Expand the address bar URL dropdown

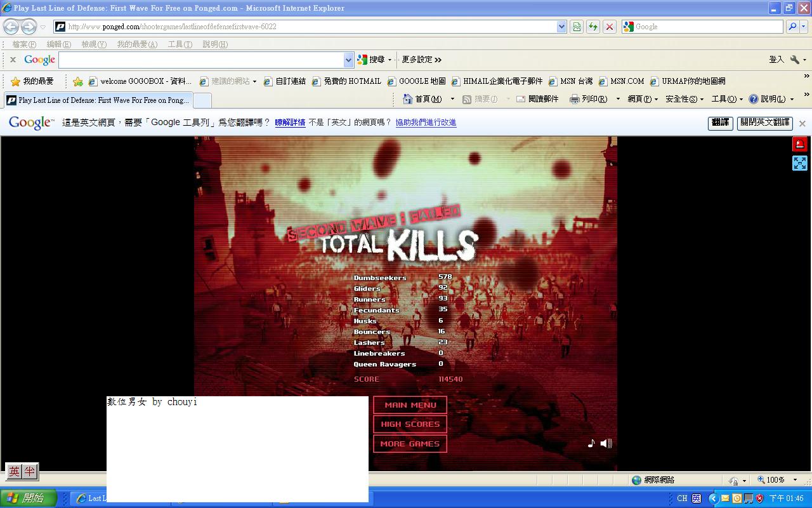[561, 27]
